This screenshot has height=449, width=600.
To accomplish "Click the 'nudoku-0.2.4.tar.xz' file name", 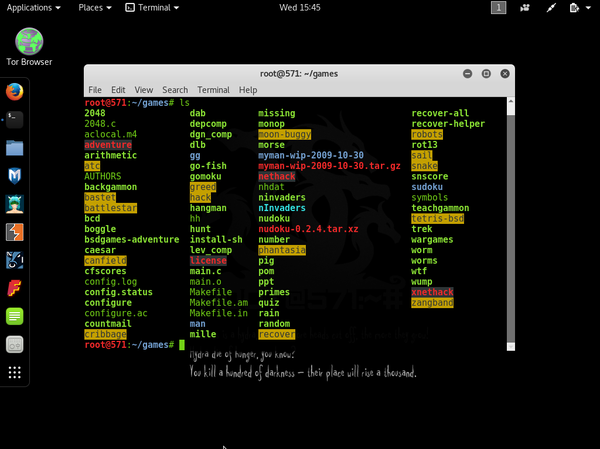I will point(308,229).
